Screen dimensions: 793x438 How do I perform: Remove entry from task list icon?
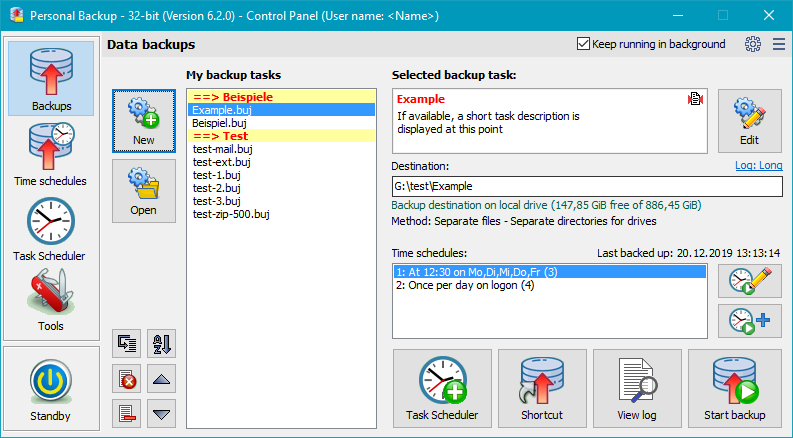click(x=126, y=414)
